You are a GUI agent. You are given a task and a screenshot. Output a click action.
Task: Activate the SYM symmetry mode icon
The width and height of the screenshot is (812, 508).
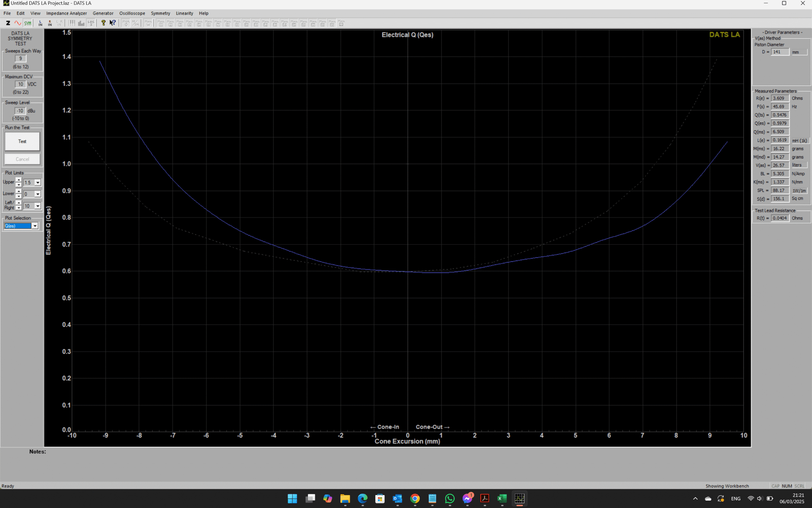(27, 23)
